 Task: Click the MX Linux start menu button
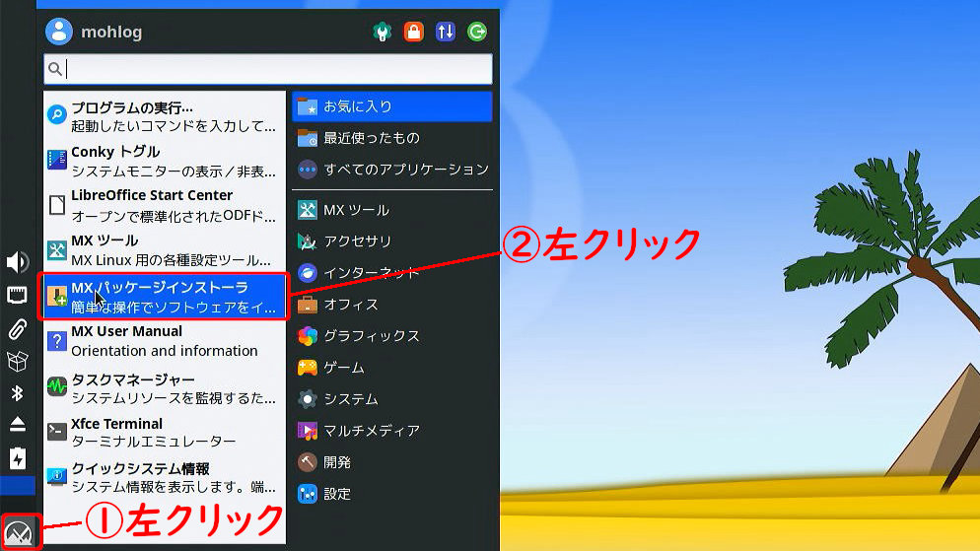[19, 532]
